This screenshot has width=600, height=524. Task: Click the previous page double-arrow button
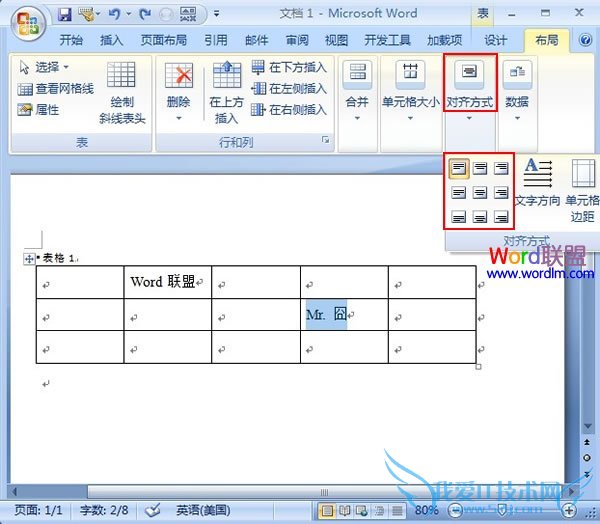pos(587,442)
